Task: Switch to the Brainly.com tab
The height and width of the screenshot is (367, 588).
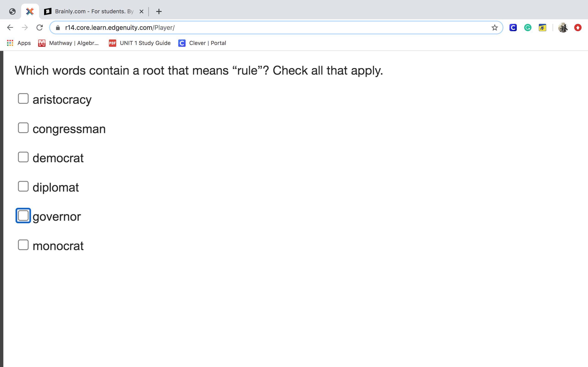Action: [94, 11]
